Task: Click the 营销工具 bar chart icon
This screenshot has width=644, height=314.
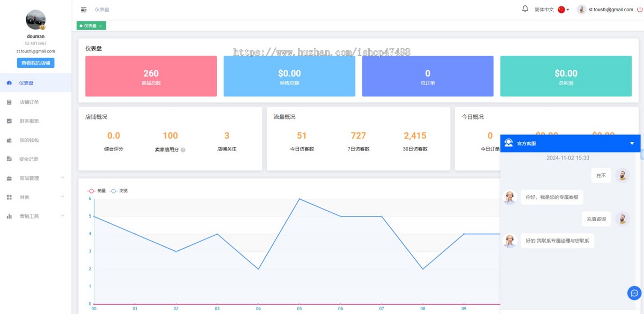Action: pos(9,216)
